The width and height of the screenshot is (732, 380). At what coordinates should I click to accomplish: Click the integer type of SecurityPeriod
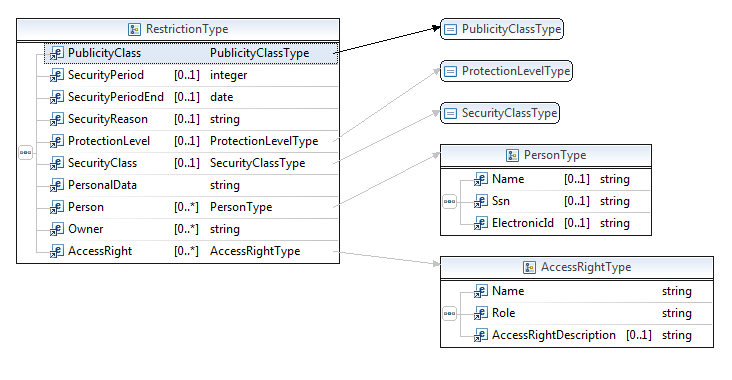pyautogui.click(x=229, y=75)
